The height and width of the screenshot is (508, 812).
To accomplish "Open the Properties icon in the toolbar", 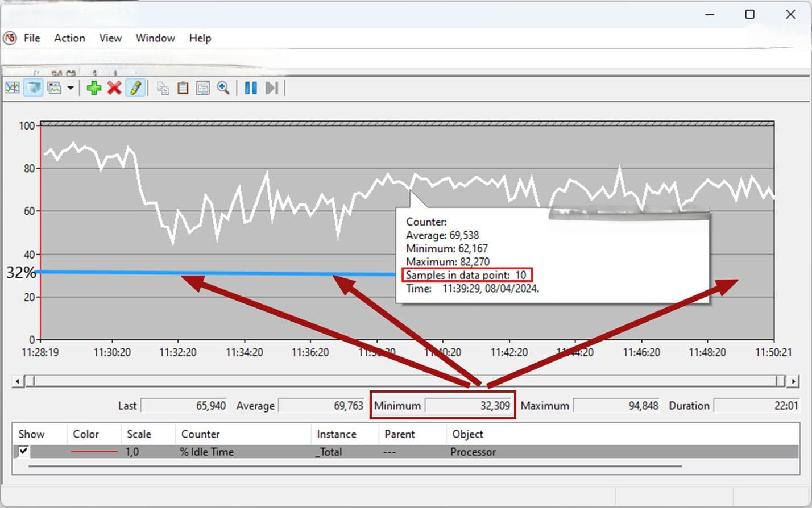I will [x=202, y=88].
